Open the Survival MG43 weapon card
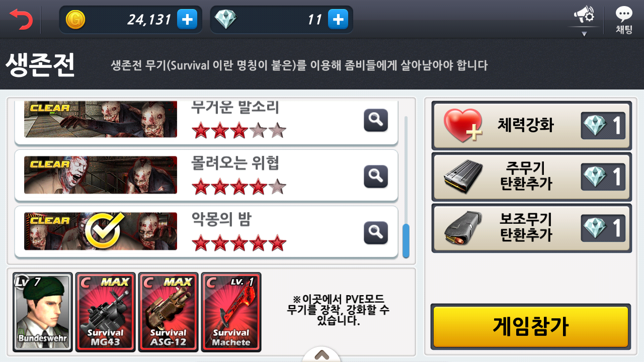Viewport: 644px width, 362px height. (x=106, y=312)
